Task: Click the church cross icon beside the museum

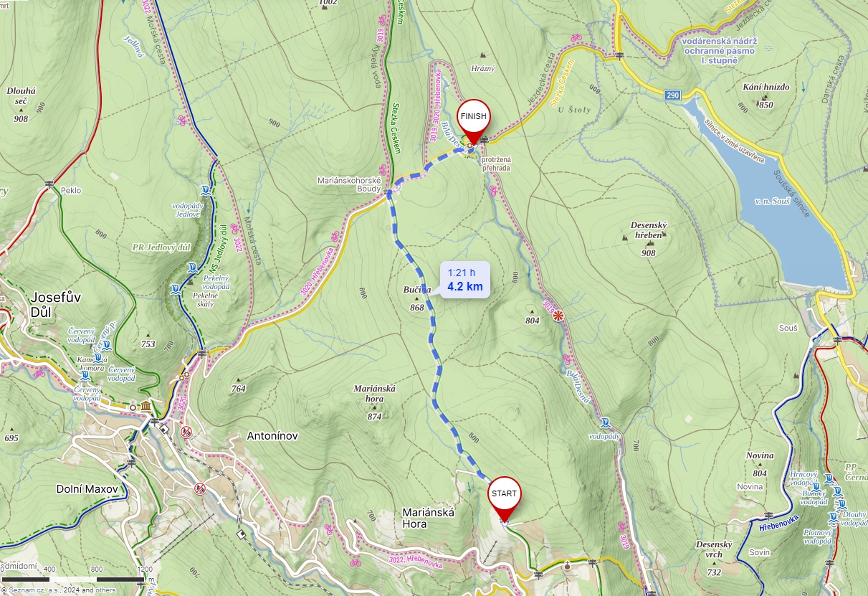Action: click(x=133, y=407)
